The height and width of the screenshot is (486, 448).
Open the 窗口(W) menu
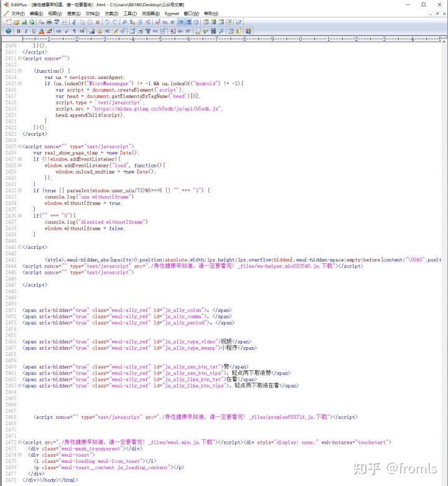[191, 13]
